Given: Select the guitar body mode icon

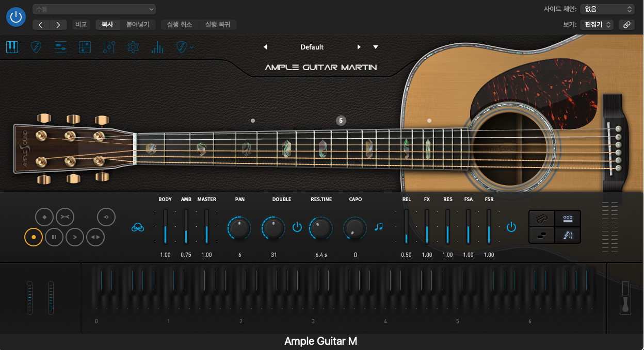Looking at the screenshot, I should tap(541, 219).
